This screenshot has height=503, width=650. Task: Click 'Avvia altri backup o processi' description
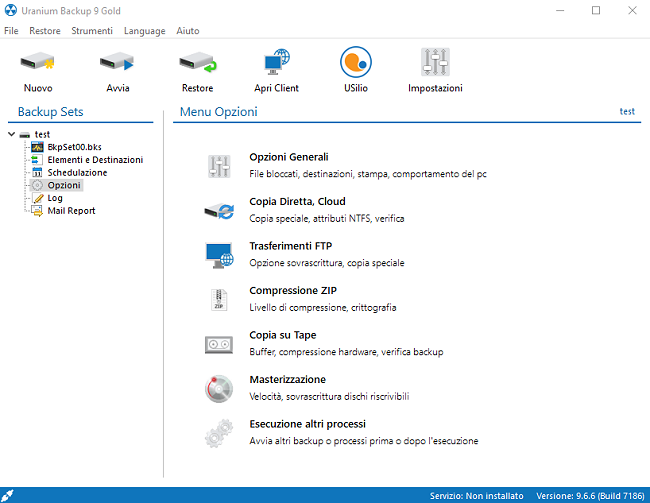pos(364,440)
